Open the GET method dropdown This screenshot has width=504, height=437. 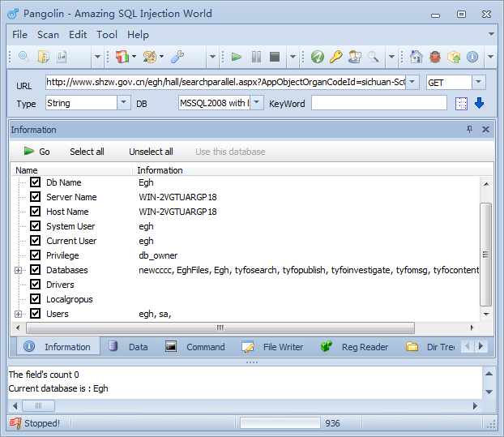[x=479, y=82]
